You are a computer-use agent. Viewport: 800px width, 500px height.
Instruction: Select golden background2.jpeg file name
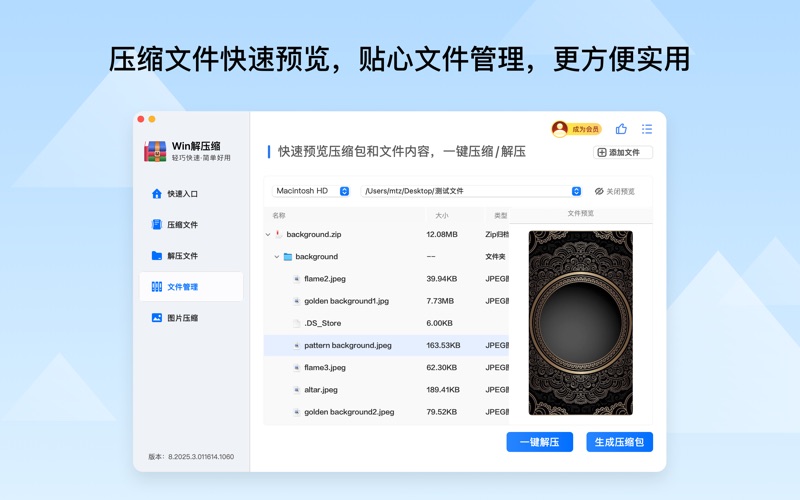coord(349,412)
